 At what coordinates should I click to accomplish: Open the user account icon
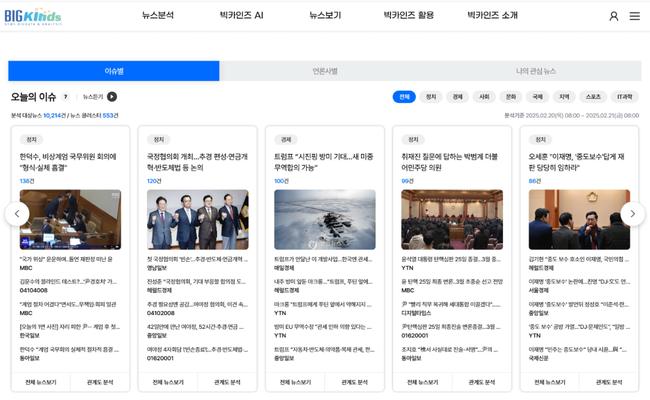pyautogui.click(x=613, y=17)
